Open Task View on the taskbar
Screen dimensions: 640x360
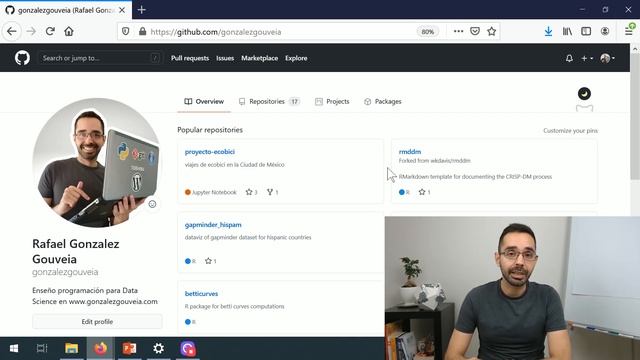tap(42, 349)
